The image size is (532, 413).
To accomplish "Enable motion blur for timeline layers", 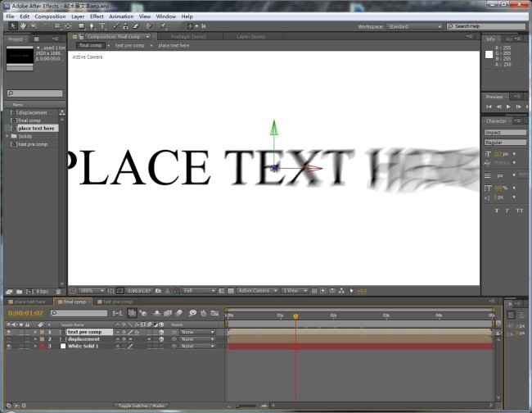I will click(x=178, y=313).
